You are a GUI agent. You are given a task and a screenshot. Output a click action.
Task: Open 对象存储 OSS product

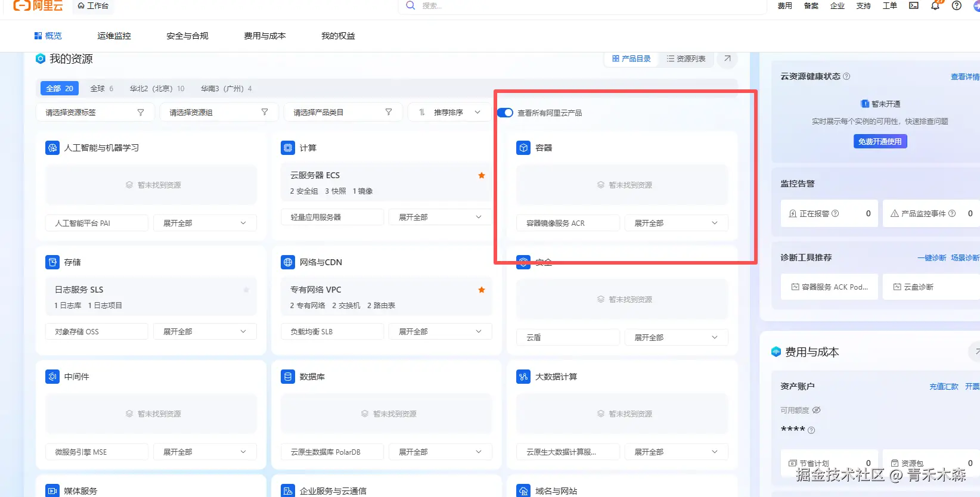pyautogui.click(x=97, y=331)
